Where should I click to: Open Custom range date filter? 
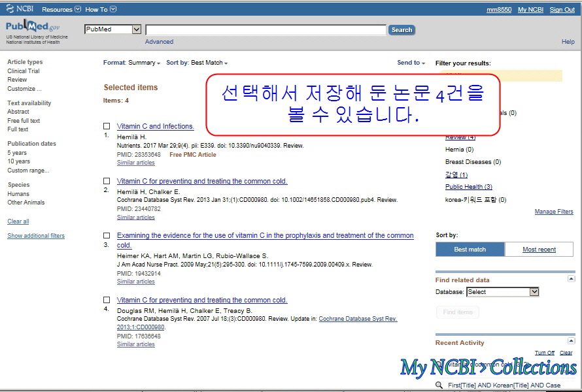[x=28, y=171]
